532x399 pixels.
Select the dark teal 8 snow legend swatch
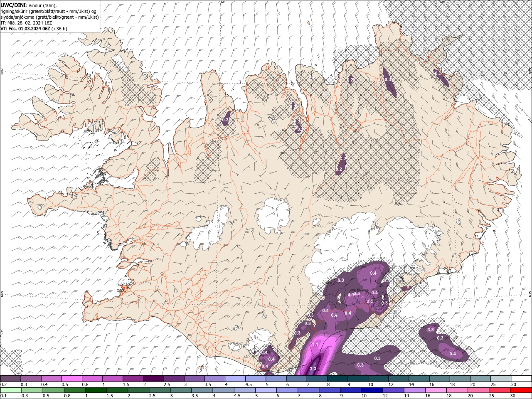pyautogui.click(x=337, y=379)
